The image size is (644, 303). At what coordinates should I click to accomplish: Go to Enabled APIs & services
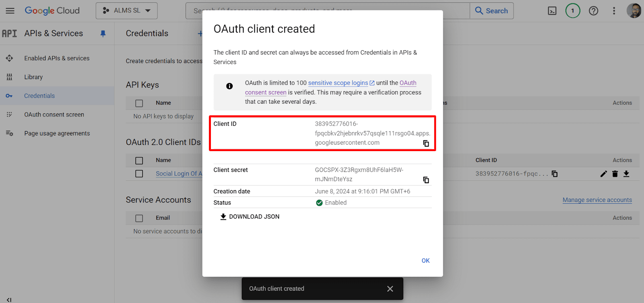pos(57,58)
